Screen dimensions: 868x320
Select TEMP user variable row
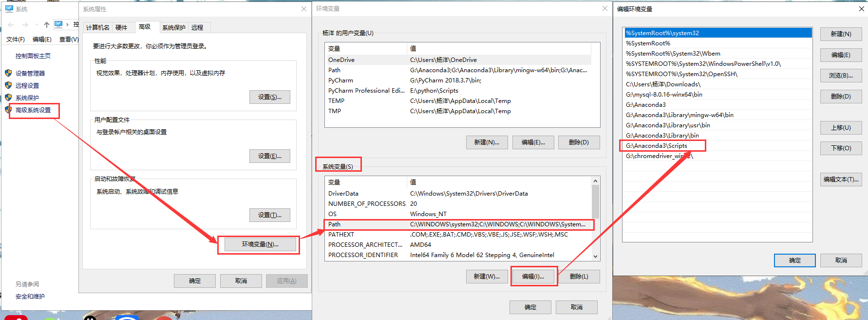(458, 101)
